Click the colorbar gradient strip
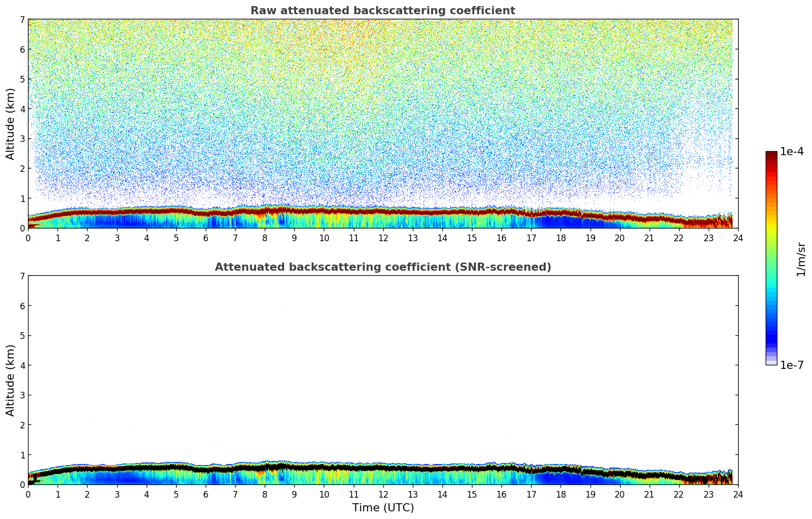Image resolution: width=812 pixels, height=519 pixels. pyautogui.click(x=771, y=258)
